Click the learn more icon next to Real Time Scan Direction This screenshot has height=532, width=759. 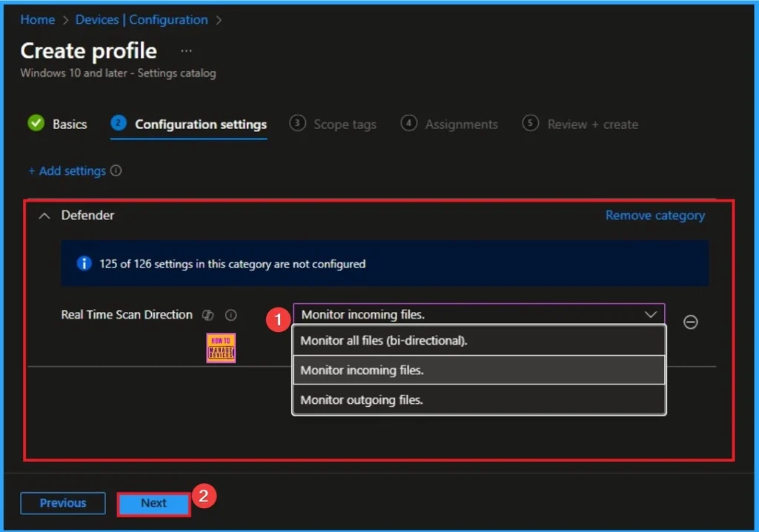[208, 315]
